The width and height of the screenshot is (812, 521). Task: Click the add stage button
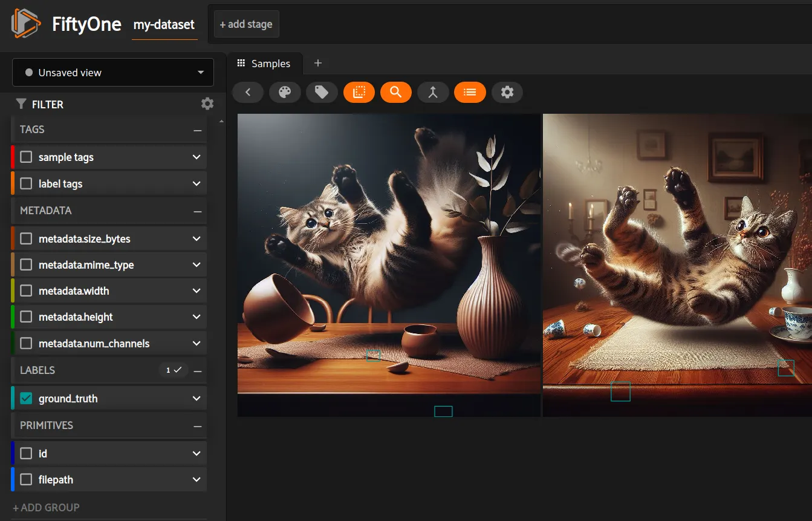245,24
